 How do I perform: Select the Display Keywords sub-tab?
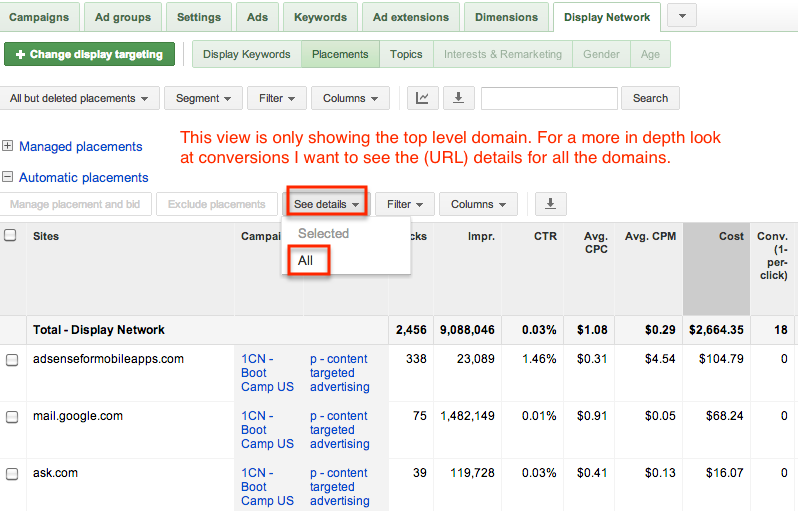[246, 54]
